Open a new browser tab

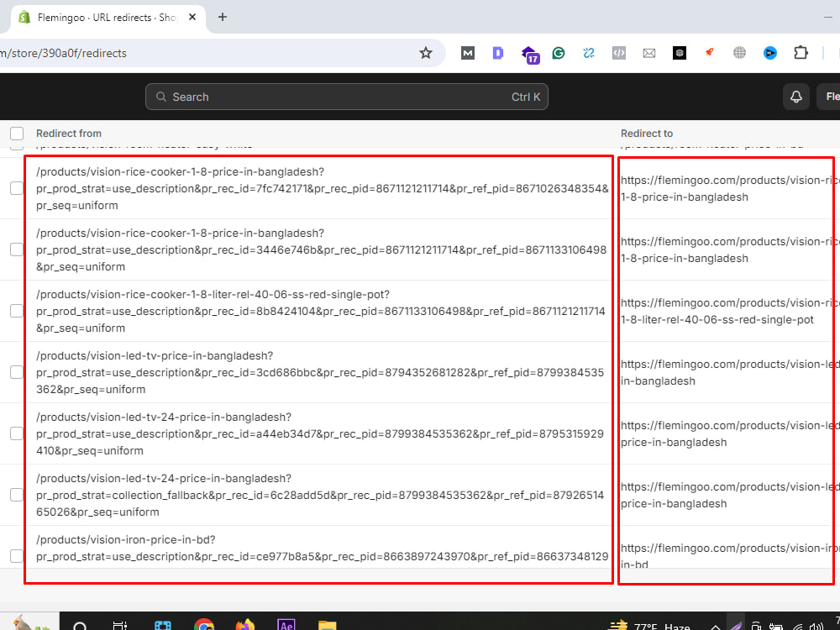coord(223,17)
